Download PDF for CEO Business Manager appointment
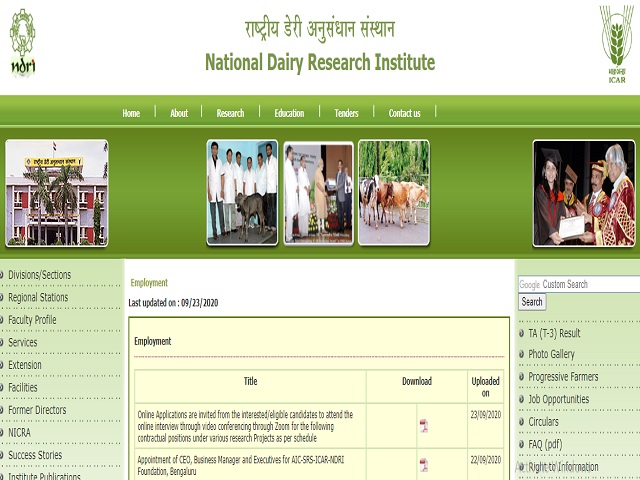The width and height of the screenshot is (640, 480). pyautogui.click(x=424, y=465)
